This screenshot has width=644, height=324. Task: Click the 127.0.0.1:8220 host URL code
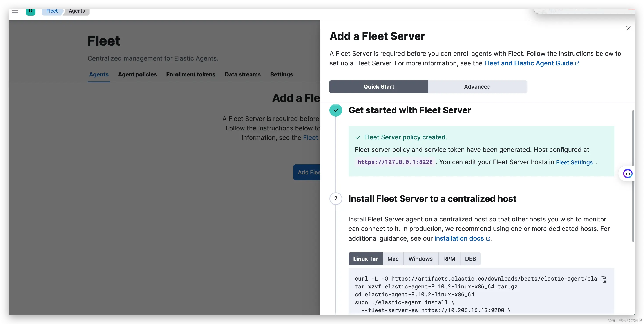pos(395,162)
